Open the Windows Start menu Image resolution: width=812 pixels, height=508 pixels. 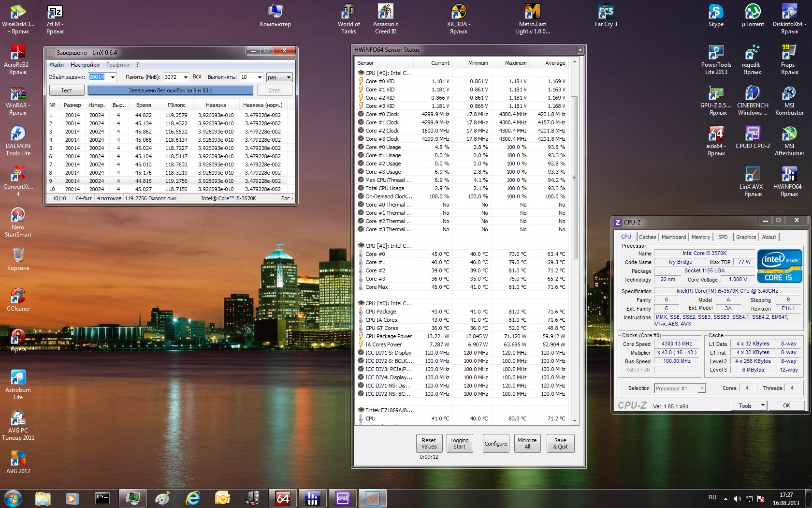pyautogui.click(x=13, y=498)
